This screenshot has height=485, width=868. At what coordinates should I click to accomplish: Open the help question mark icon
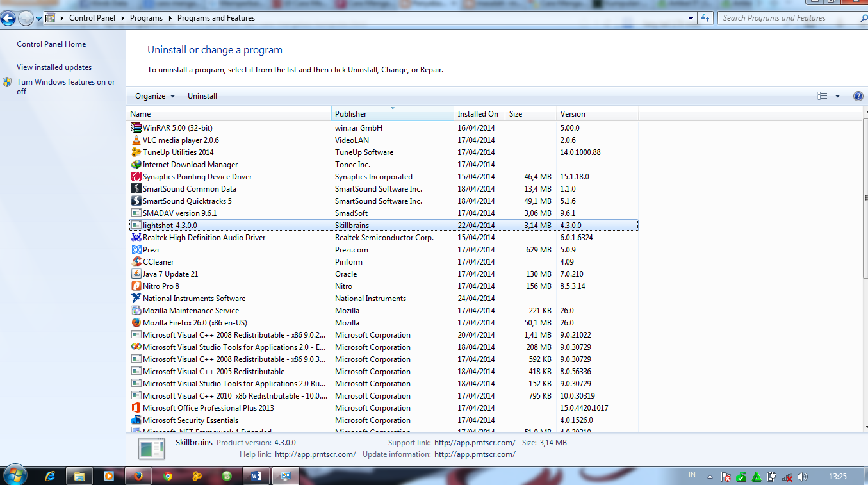(x=858, y=96)
